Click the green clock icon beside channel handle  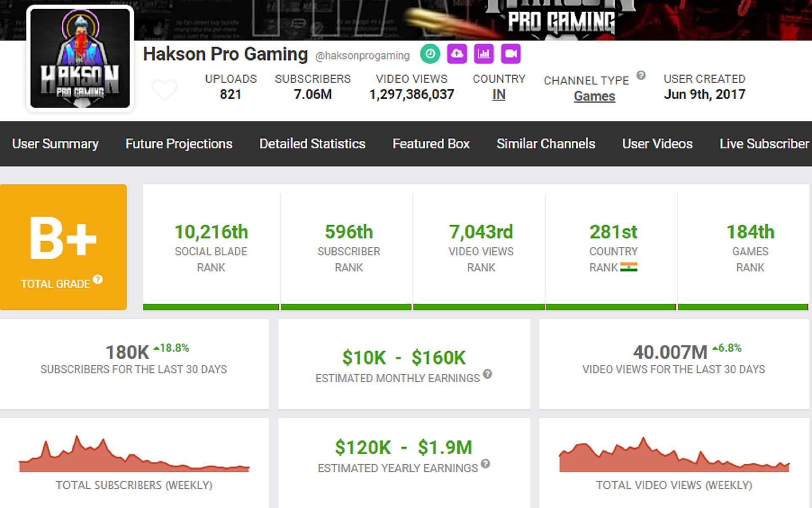[430, 54]
